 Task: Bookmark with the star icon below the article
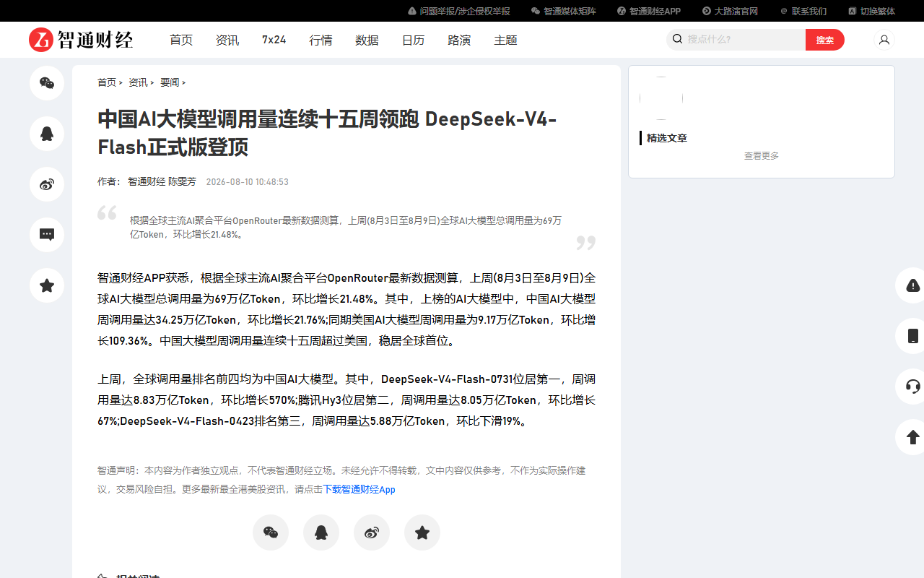[422, 532]
